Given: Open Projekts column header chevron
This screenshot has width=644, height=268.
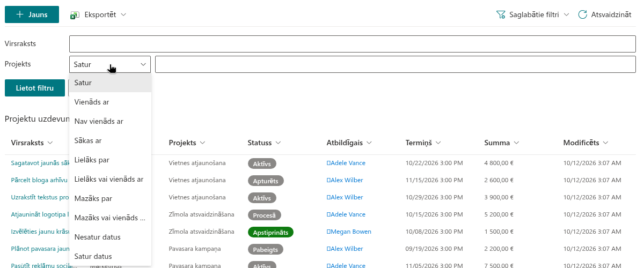Looking at the screenshot, I should tap(203, 143).
